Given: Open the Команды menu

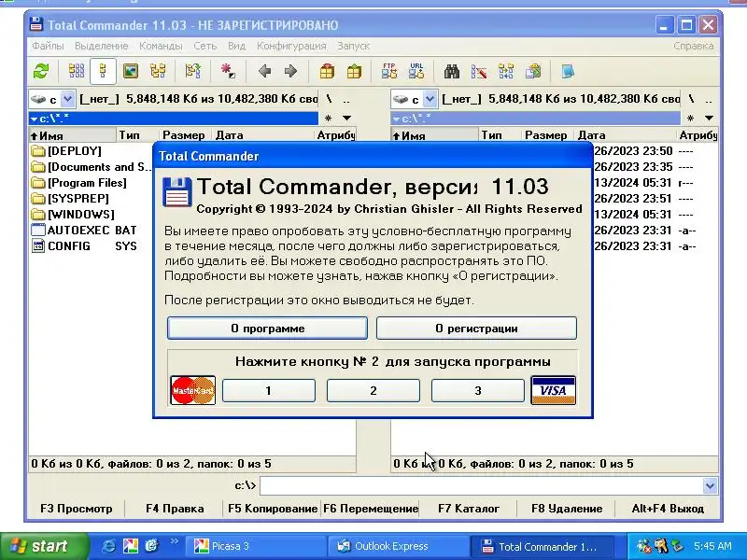Looking at the screenshot, I should point(161,46).
